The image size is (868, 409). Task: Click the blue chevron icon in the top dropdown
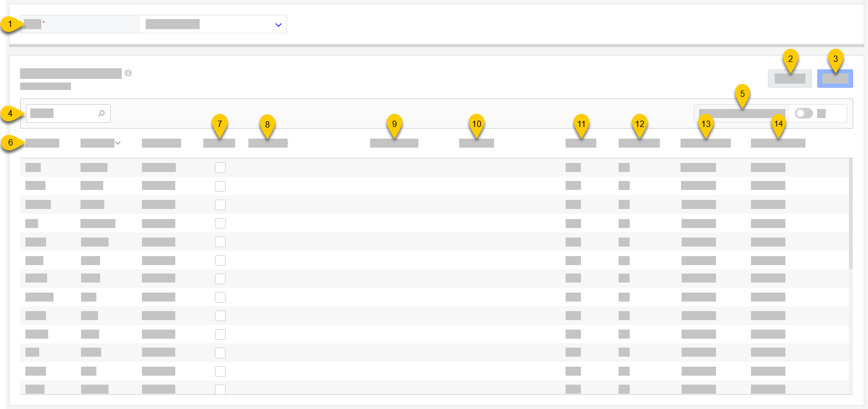(278, 24)
